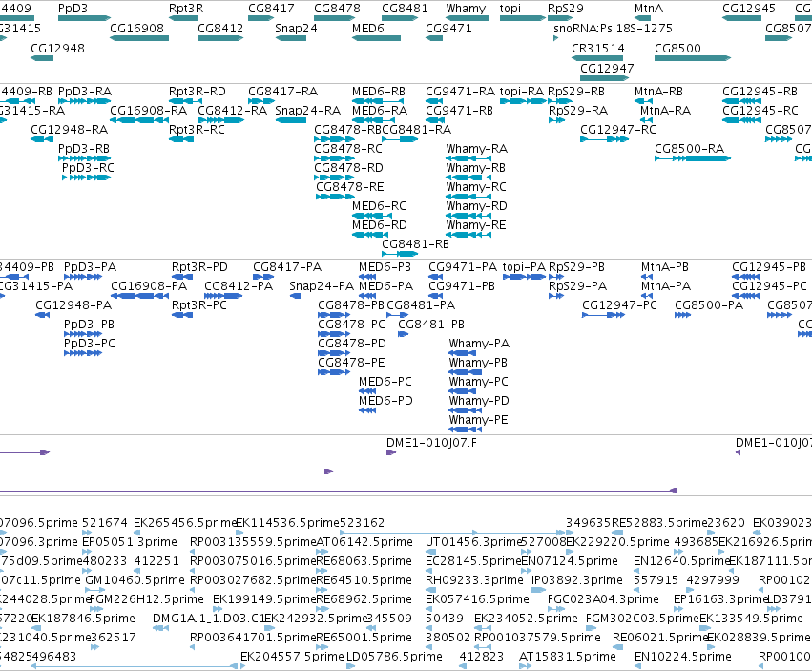The image size is (812, 671).
Task: Select the Snap24 gene label
Action: click(296, 28)
